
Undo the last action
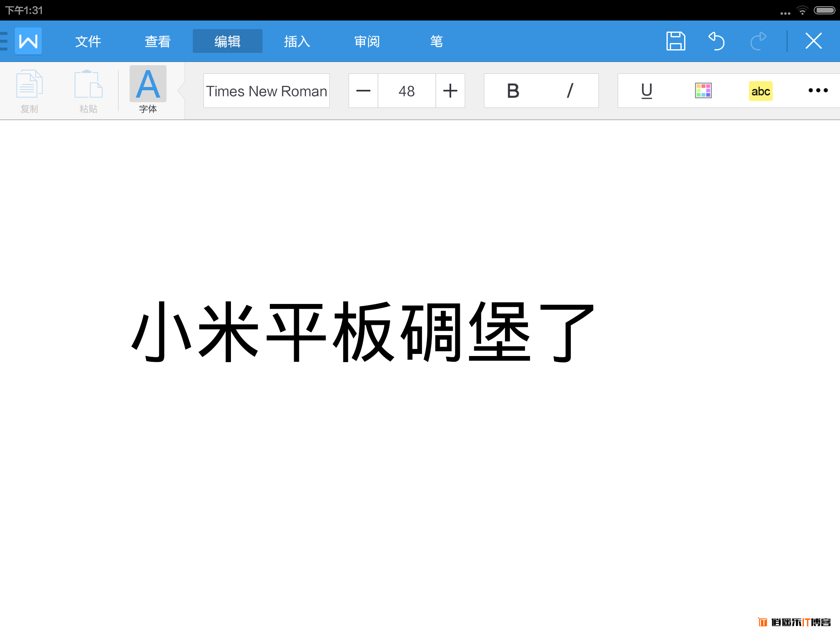point(717,41)
